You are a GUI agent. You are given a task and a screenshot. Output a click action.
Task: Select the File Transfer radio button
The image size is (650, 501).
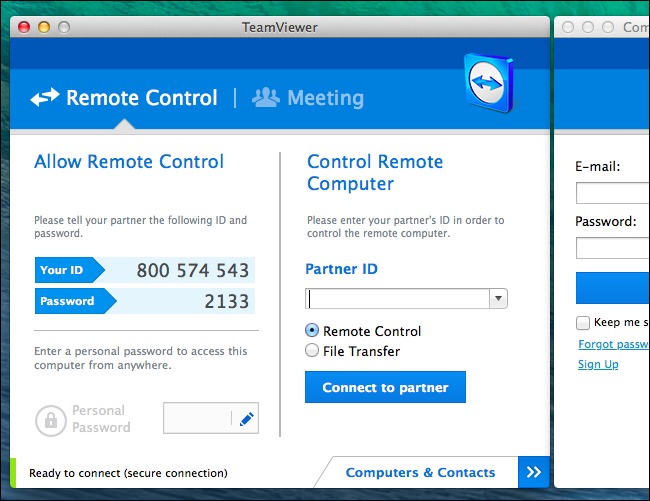click(312, 351)
